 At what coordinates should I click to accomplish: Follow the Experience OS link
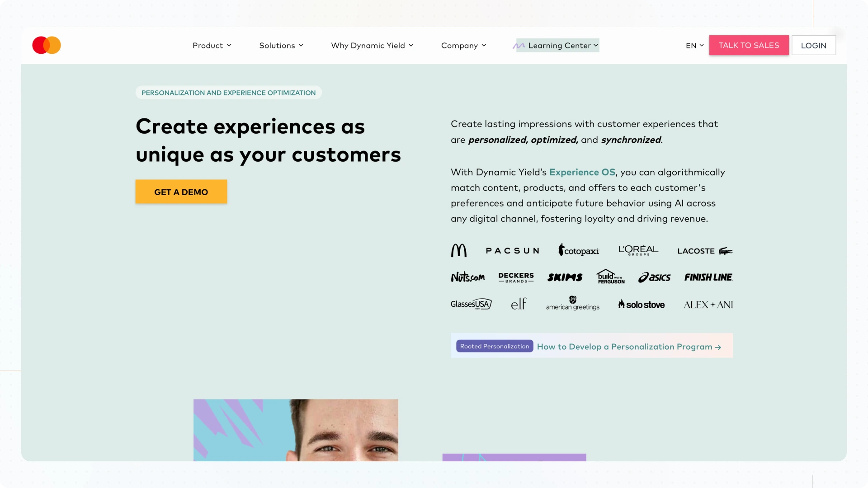[582, 172]
